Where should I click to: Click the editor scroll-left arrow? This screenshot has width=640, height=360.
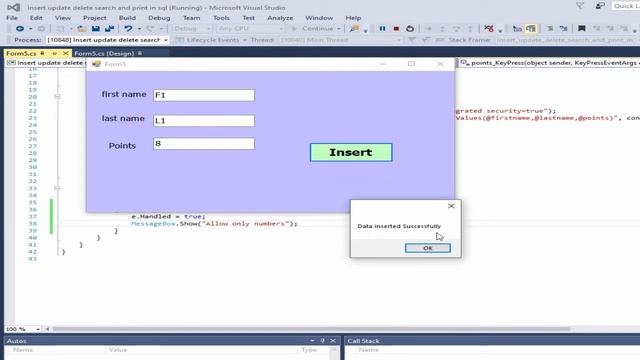[47, 329]
